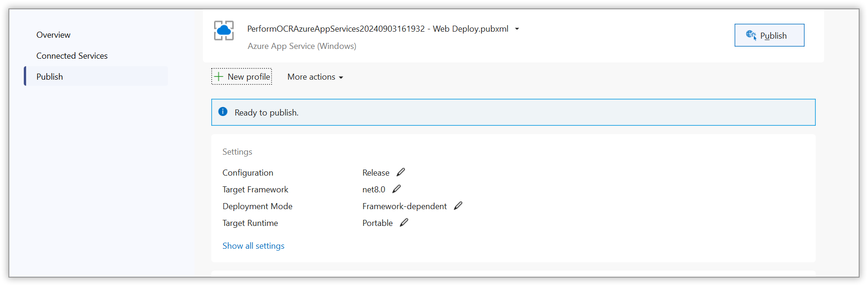Screen dimensions: 868x286
Task: Click the Azure App Service (Windows) label
Action: point(302,46)
